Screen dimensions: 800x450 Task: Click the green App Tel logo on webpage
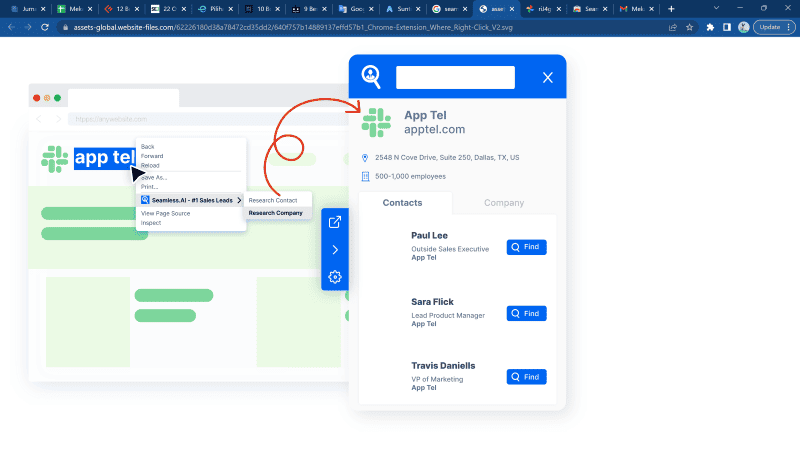pyautogui.click(x=54, y=158)
